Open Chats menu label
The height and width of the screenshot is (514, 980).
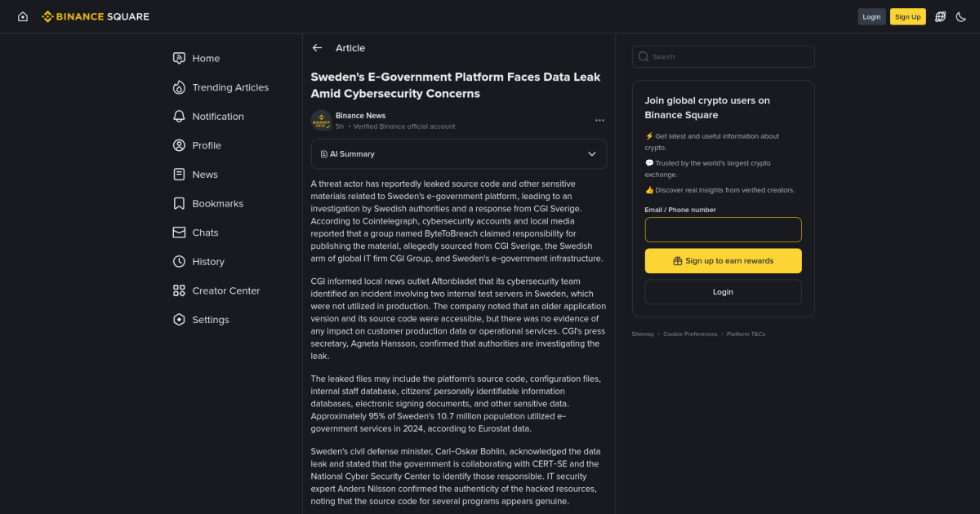(205, 233)
